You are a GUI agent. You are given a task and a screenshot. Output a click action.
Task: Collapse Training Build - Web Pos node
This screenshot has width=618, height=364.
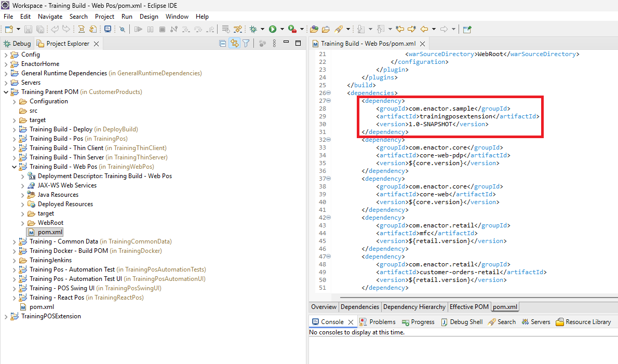[x=14, y=167]
